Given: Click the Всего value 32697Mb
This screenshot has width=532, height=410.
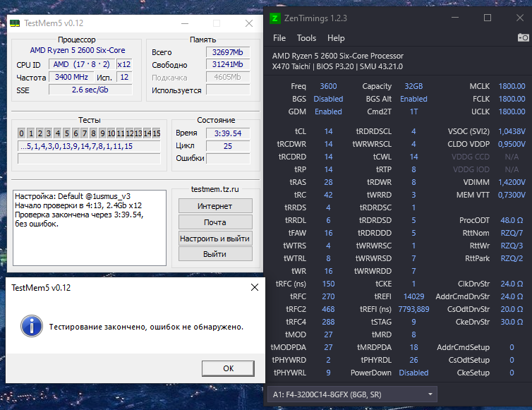Looking at the screenshot, I should [228, 52].
